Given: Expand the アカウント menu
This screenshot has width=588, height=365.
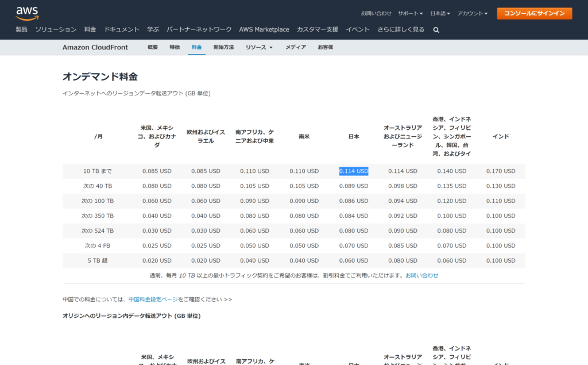Looking at the screenshot, I should (x=474, y=13).
